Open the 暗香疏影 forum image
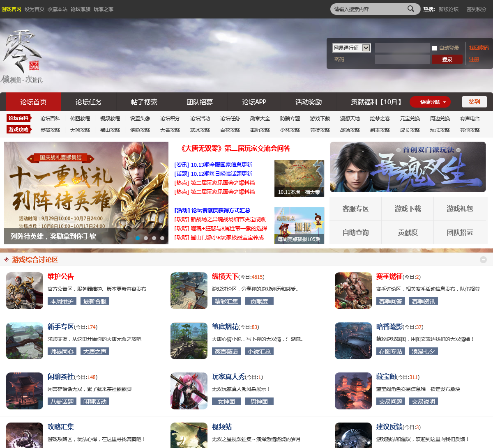 click(353, 341)
